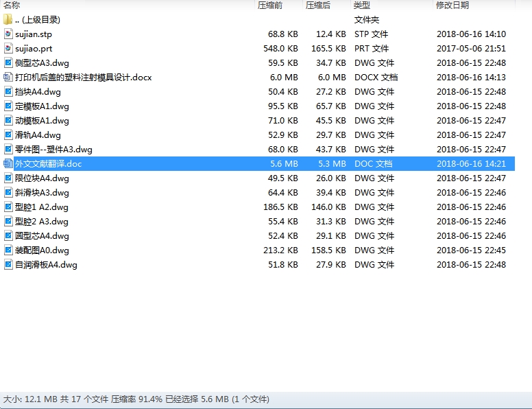Click the date 2018-06-16 14:10
Screen dimensions: 532x409
(471, 34)
